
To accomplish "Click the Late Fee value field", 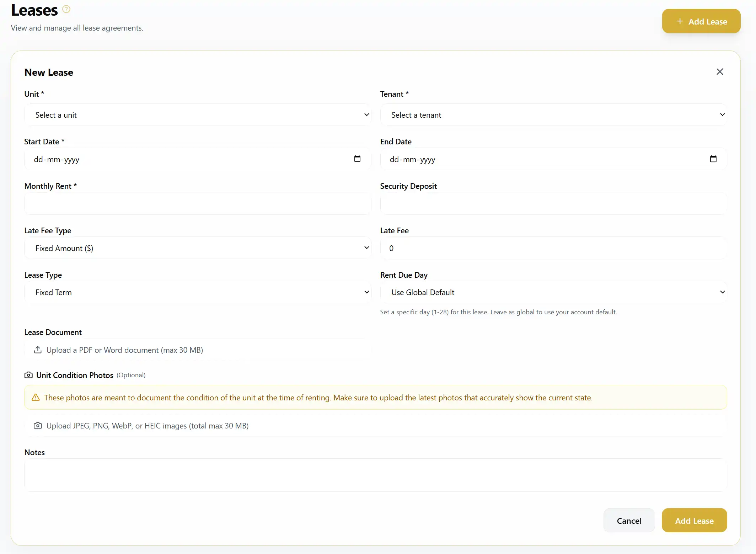I will point(553,248).
